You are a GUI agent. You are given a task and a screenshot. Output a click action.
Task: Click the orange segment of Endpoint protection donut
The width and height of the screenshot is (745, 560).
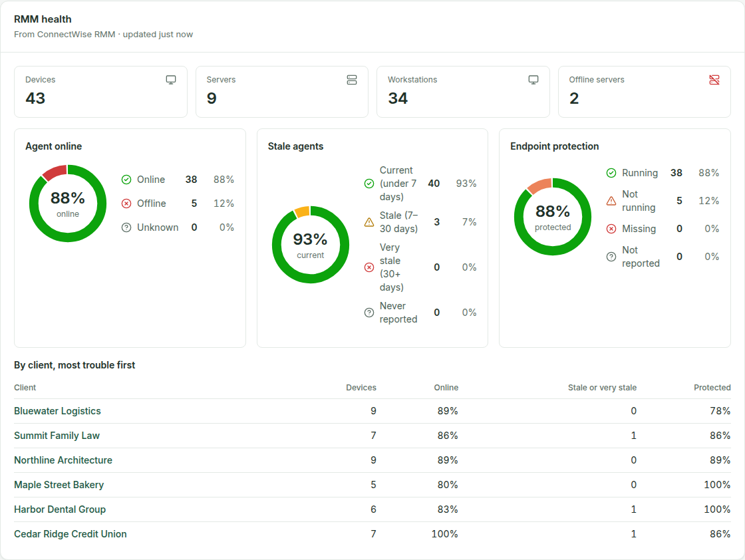pos(539,186)
